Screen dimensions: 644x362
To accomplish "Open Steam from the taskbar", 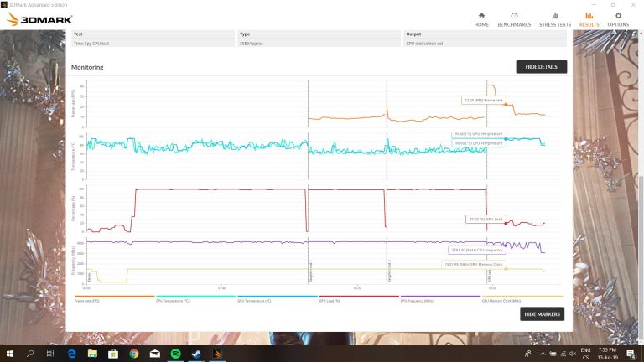I will (195, 354).
